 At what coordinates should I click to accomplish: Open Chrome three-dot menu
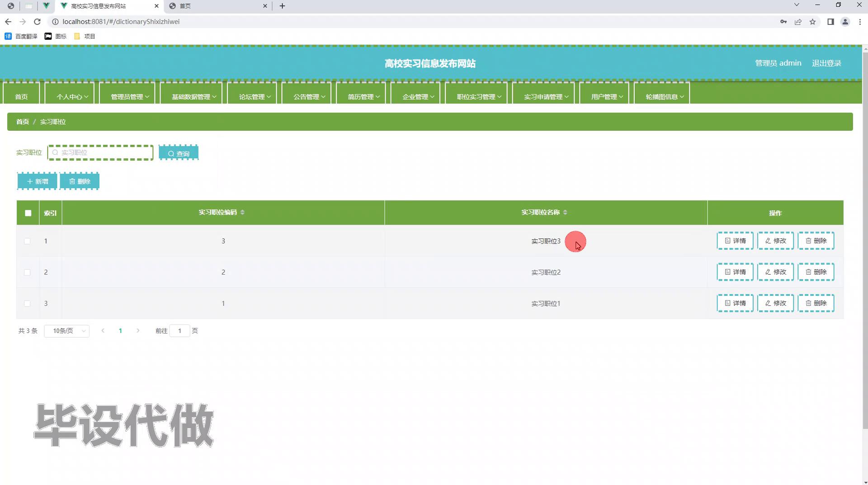[x=860, y=22]
